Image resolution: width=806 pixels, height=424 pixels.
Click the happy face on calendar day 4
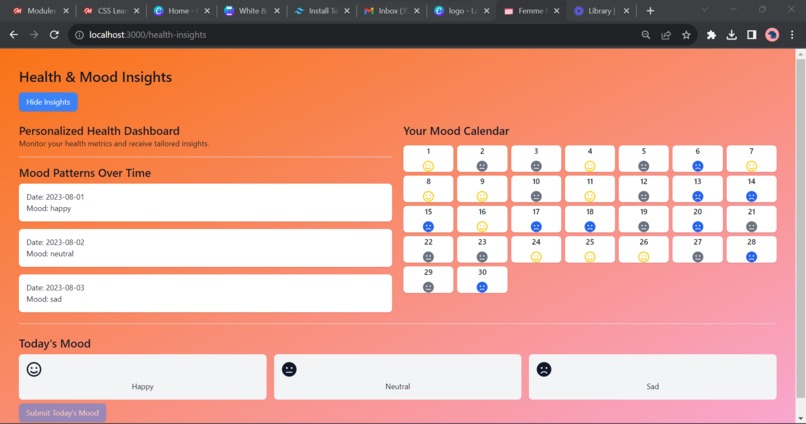coord(590,166)
